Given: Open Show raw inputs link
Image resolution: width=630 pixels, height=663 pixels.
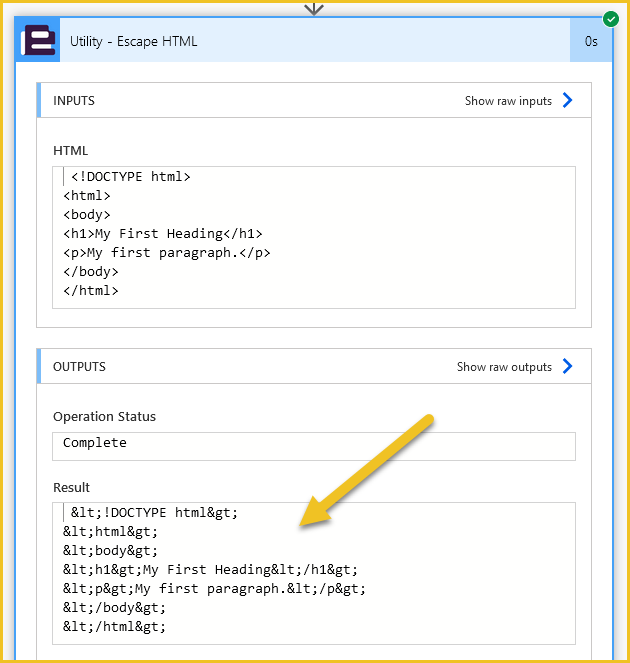Looking at the screenshot, I should [508, 101].
